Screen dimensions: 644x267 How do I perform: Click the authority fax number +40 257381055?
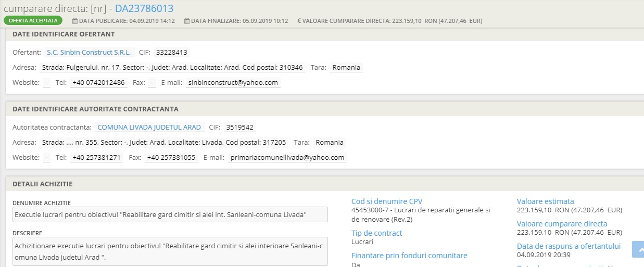click(171, 158)
